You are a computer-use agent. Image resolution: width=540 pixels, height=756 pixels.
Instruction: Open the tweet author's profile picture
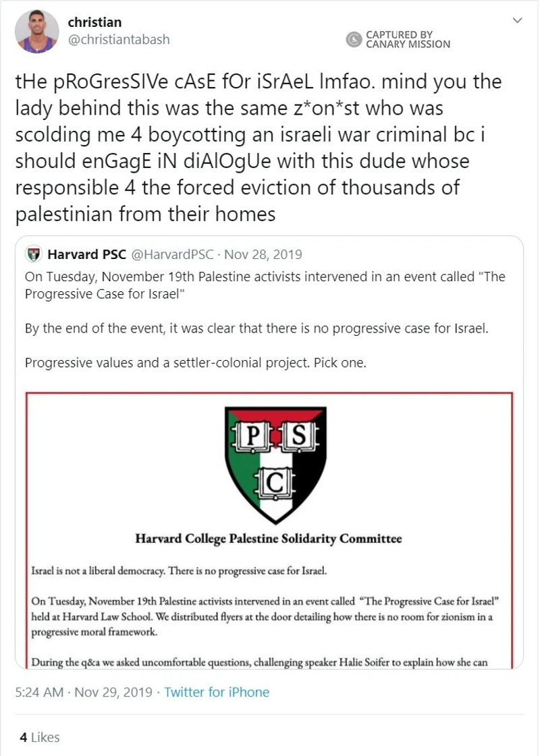coord(37,31)
